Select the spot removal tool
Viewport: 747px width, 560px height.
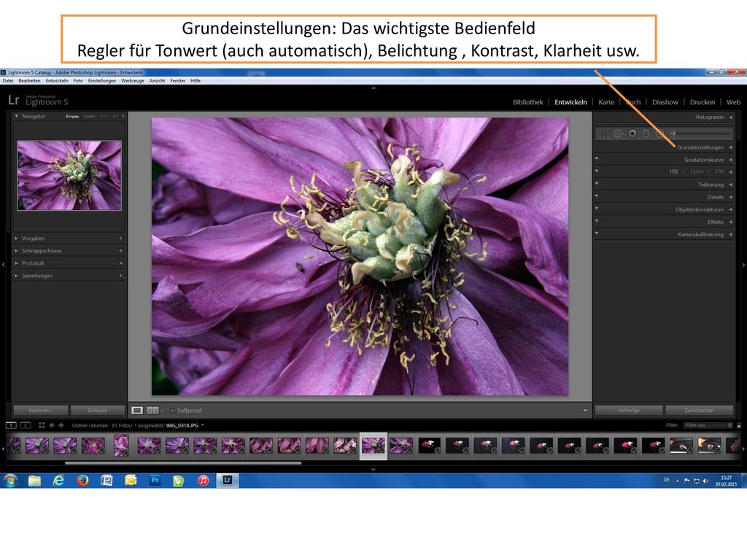point(619,134)
